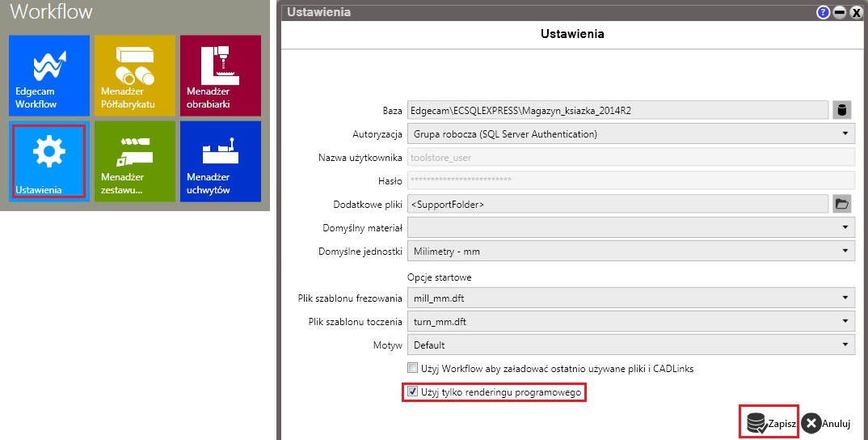This screenshot has width=868, height=440.
Task: Open the Edgecam Workflow tile
Action: pyautogui.click(x=48, y=75)
